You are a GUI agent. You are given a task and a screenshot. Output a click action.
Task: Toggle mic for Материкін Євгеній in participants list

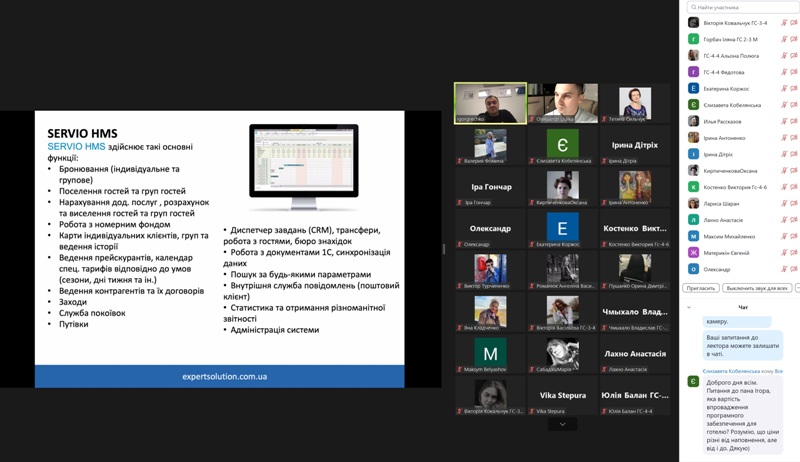point(784,252)
